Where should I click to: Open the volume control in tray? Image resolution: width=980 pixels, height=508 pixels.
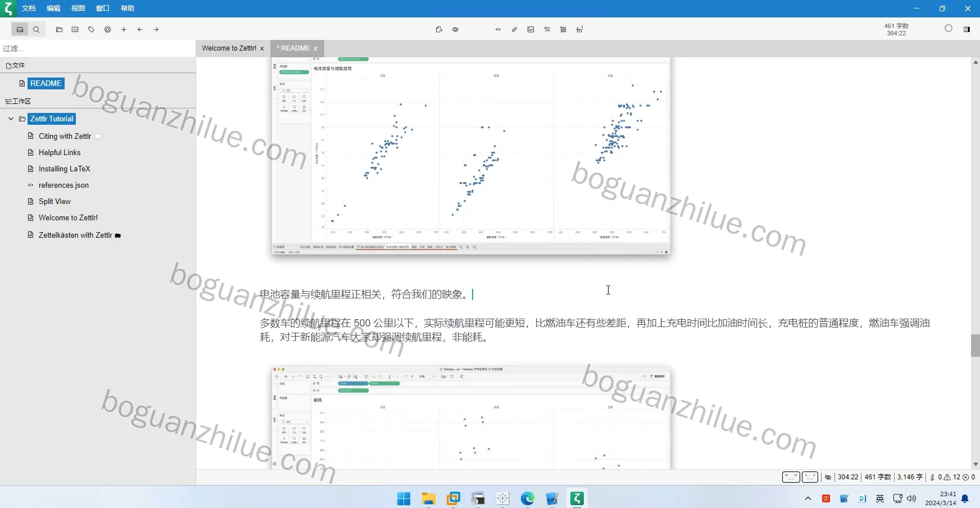[x=912, y=498]
